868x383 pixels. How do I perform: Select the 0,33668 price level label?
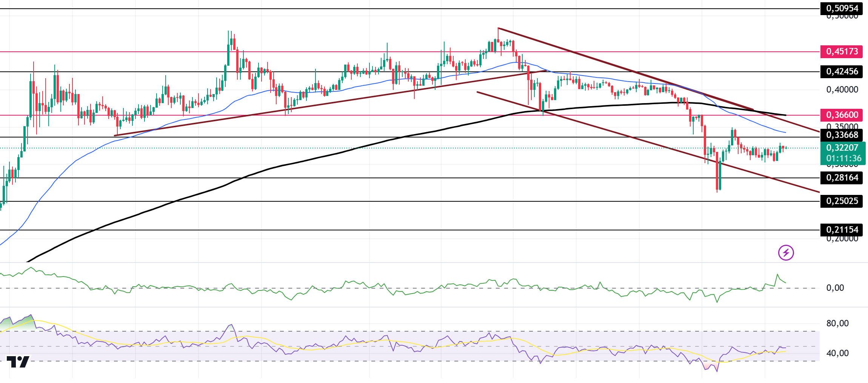point(842,135)
